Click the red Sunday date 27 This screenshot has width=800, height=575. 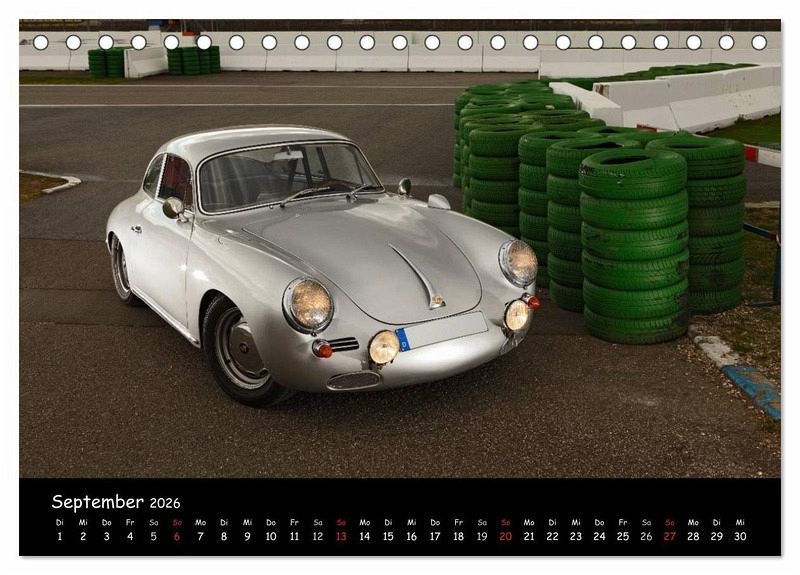[x=669, y=536]
